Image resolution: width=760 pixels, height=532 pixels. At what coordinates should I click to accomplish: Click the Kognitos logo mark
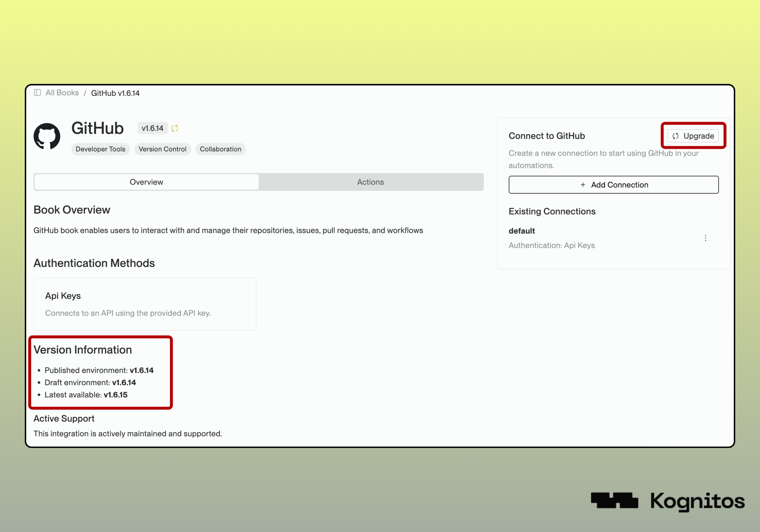614,500
